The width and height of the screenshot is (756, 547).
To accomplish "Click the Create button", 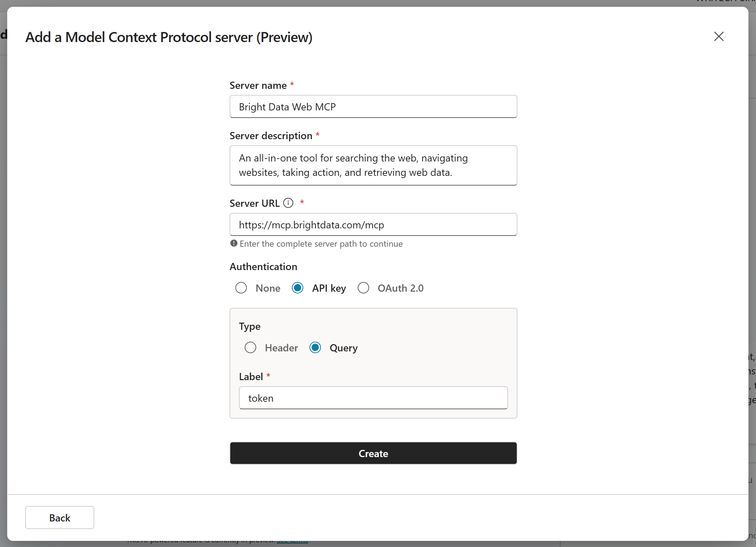I will pos(373,453).
